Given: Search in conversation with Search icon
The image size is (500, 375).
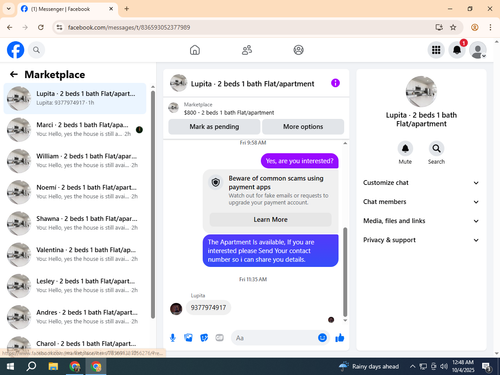Looking at the screenshot, I should [436, 149].
